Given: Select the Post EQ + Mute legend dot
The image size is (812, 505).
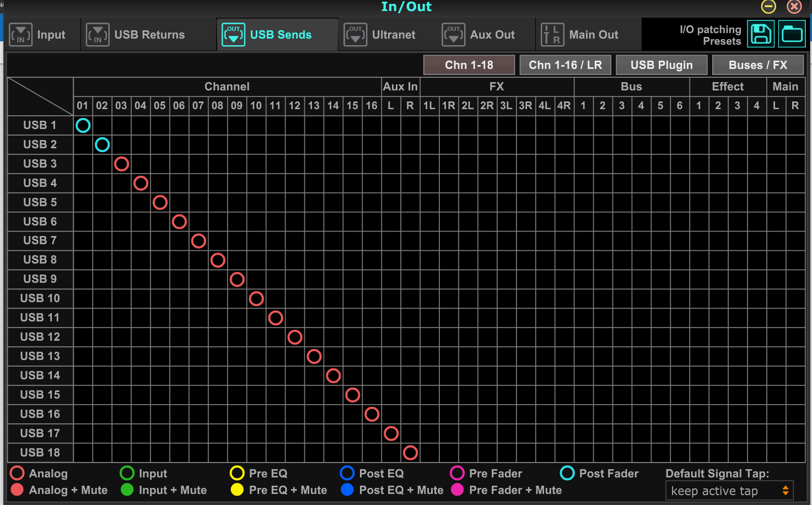Looking at the screenshot, I should pos(347,490).
